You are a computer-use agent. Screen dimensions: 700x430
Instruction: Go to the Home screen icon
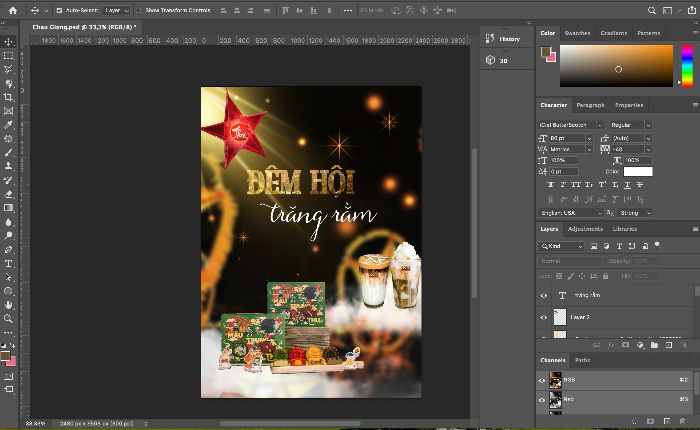coord(13,10)
